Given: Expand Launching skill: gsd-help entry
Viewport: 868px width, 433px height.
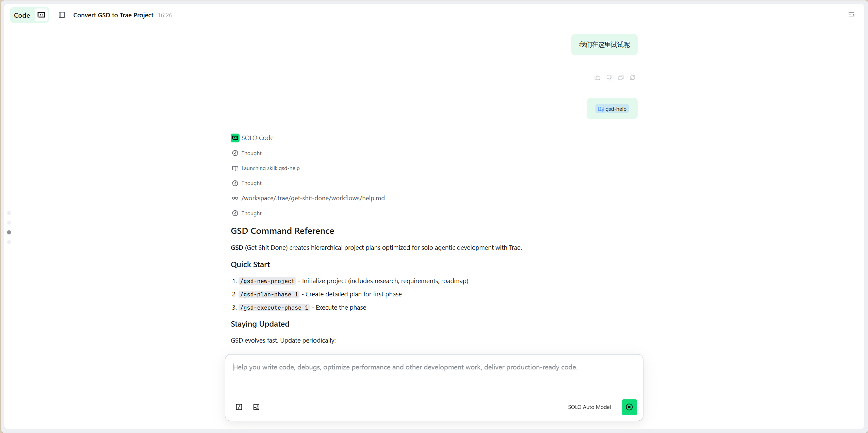Looking at the screenshot, I should [x=270, y=168].
